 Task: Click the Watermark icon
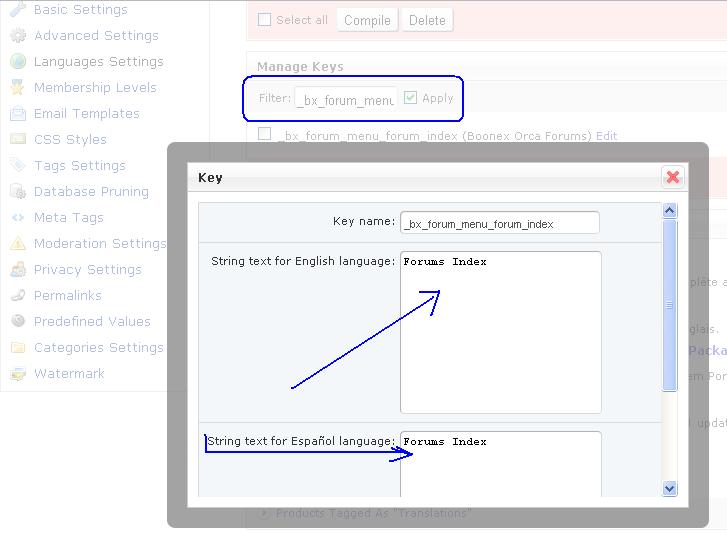(18, 373)
